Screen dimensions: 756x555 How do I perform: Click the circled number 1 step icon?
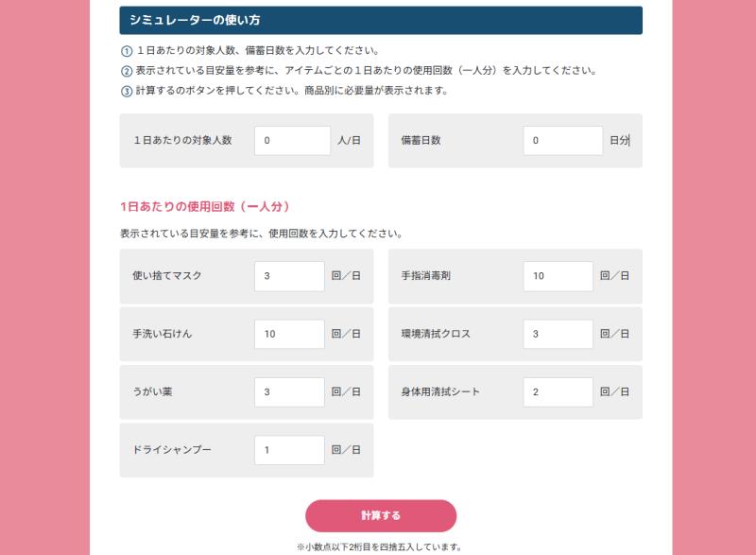click(127, 51)
